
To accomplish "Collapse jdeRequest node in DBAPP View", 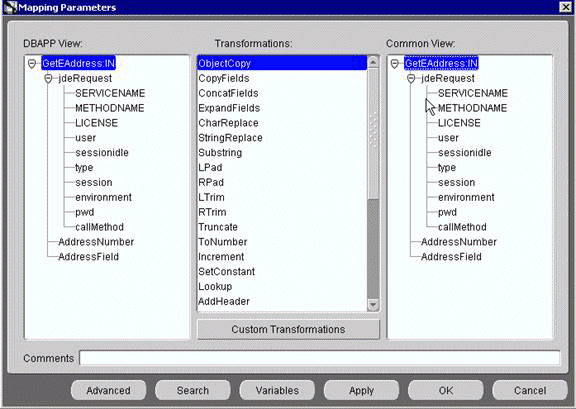I will (x=48, y=79).
